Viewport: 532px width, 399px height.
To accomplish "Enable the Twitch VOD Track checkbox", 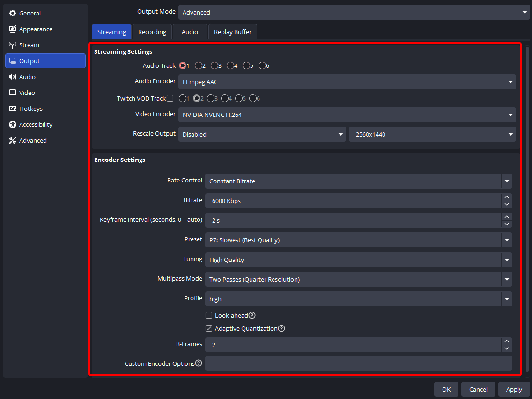I will click(x=170, y=98).
